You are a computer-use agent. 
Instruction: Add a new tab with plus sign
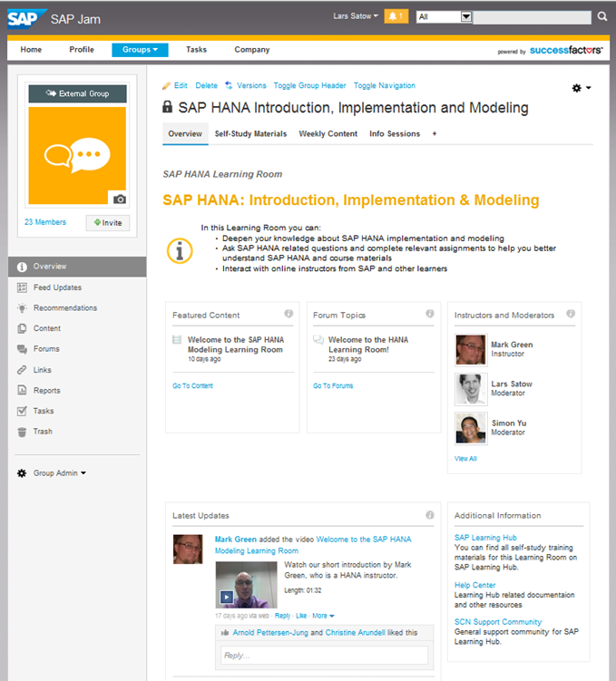[x=435, y=134]
